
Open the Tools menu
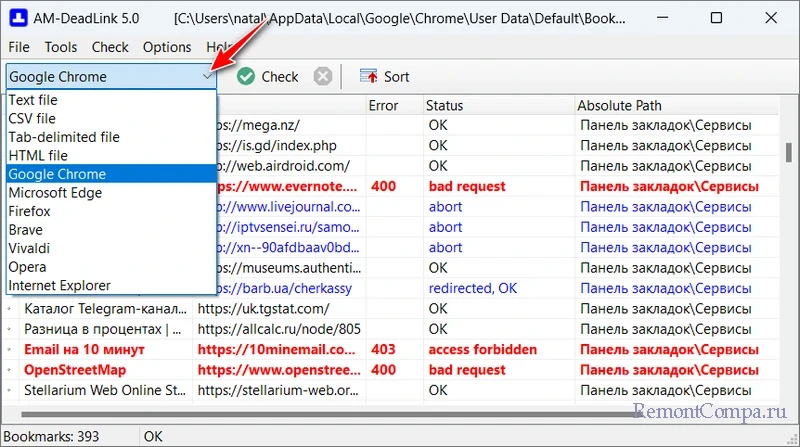click(61, 47)
